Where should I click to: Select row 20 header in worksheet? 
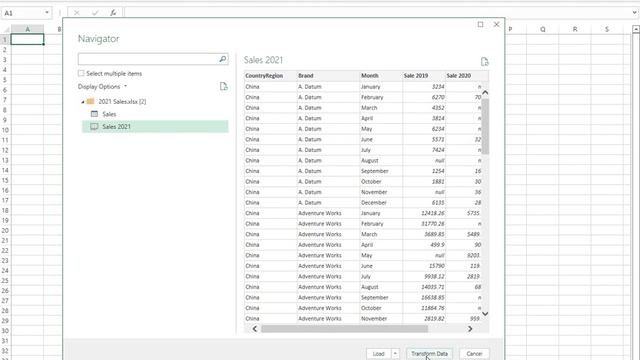coord(5,231)
